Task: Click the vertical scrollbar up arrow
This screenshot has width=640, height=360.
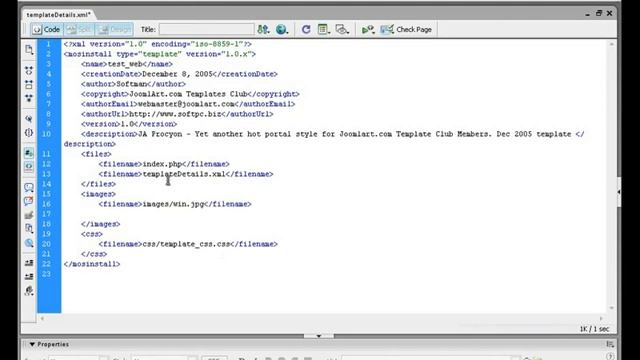Action: [x=611, y=44]
